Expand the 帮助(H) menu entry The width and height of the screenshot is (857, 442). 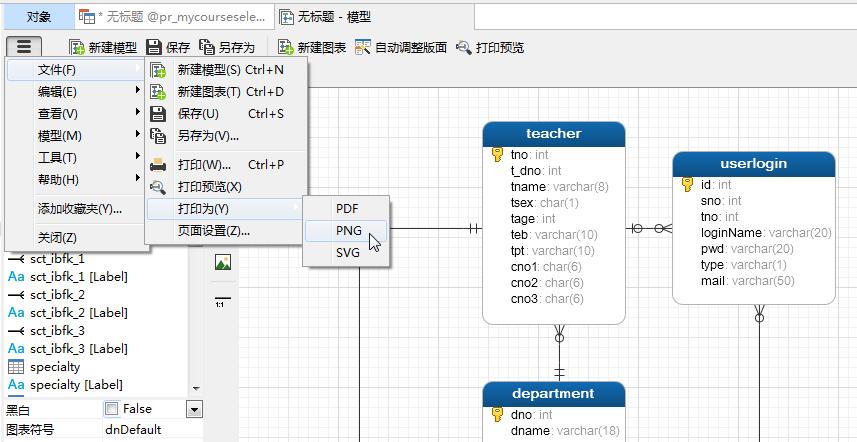[75, 180]
